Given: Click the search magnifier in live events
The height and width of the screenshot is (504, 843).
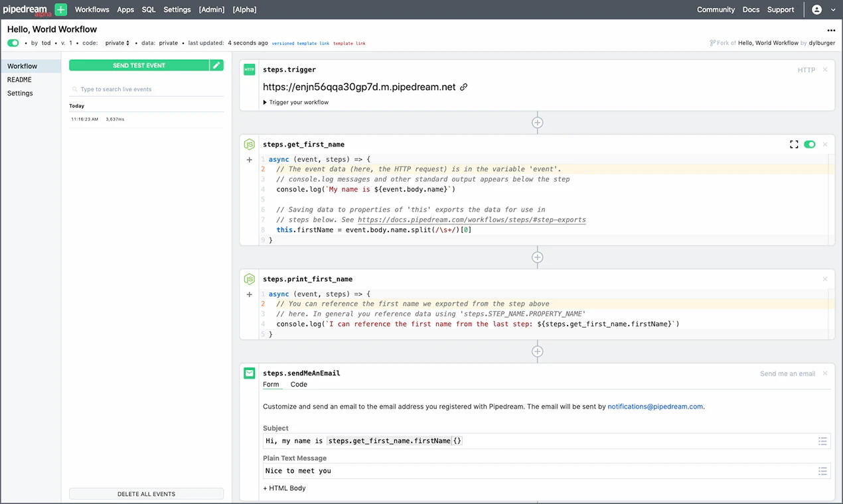Looking at the screenshot, I should click(75, 90).
